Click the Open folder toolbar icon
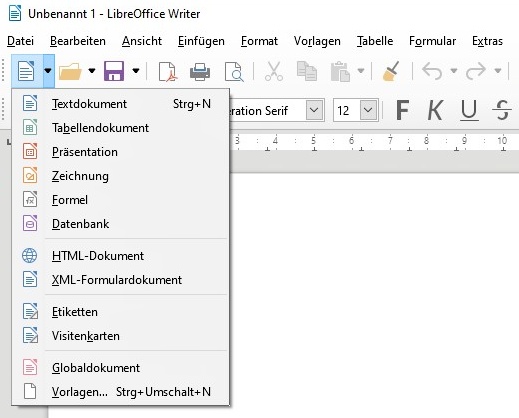519x418 pixels. tap(70, 71)
